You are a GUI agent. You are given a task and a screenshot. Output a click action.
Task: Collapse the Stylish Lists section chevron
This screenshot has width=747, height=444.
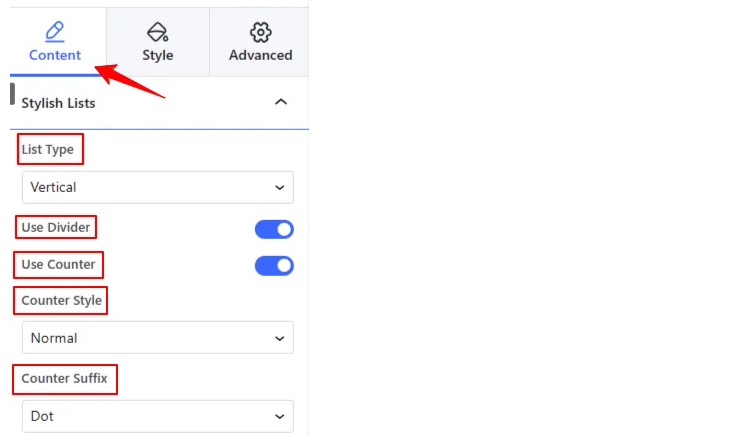pyautogui.click(x=281, y=102)
